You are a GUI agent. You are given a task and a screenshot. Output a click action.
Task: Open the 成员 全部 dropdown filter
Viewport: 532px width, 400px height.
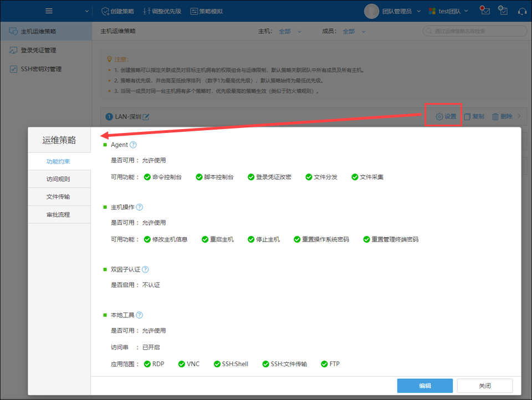354,32
